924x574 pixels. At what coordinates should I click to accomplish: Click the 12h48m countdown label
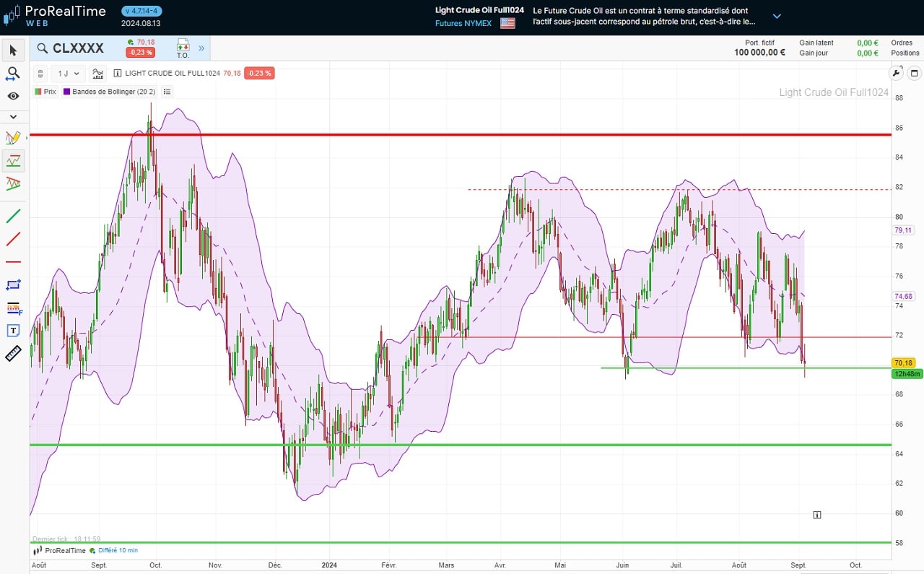906,373
